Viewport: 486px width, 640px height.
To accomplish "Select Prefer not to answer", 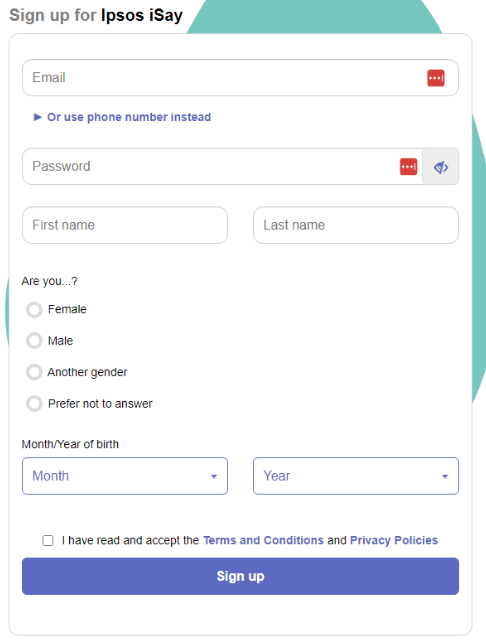I will point(34,404).
